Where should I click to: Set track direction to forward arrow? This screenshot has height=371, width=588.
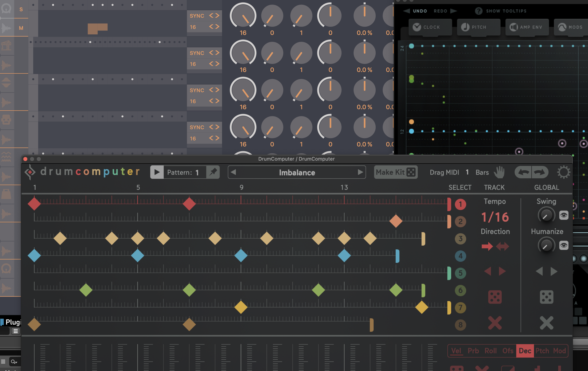[x=487, y=246]
